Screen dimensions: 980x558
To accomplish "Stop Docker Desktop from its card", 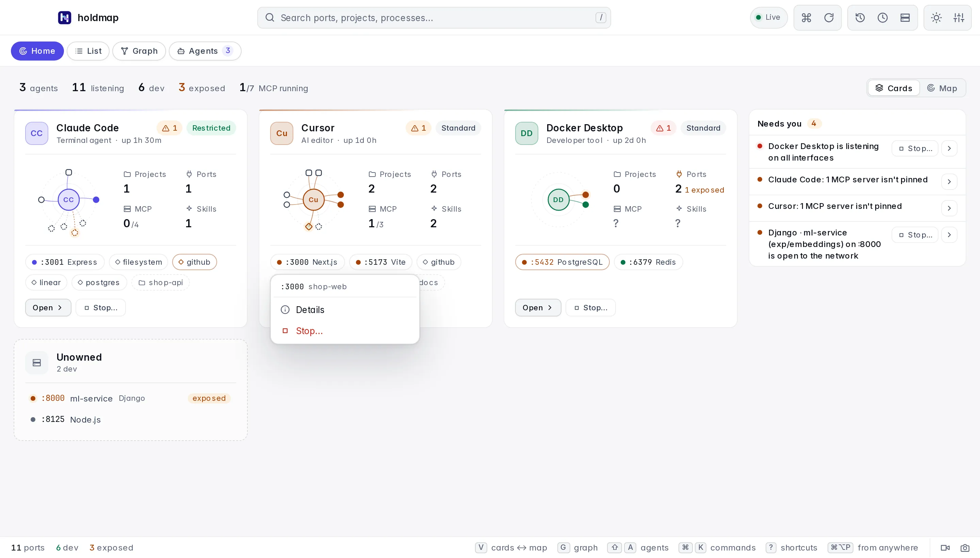I will click(590, 308).
